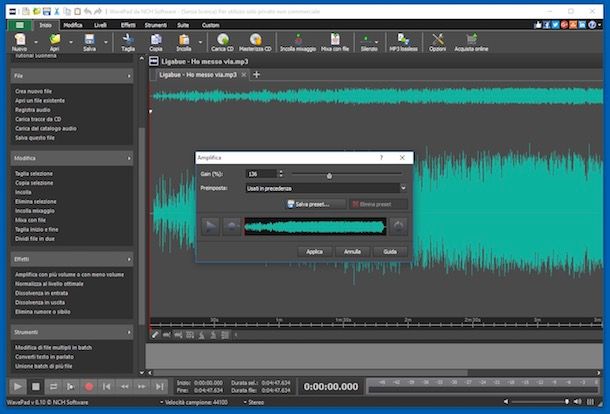Select the pencil edit tool below the timeline

coord(155,335)
